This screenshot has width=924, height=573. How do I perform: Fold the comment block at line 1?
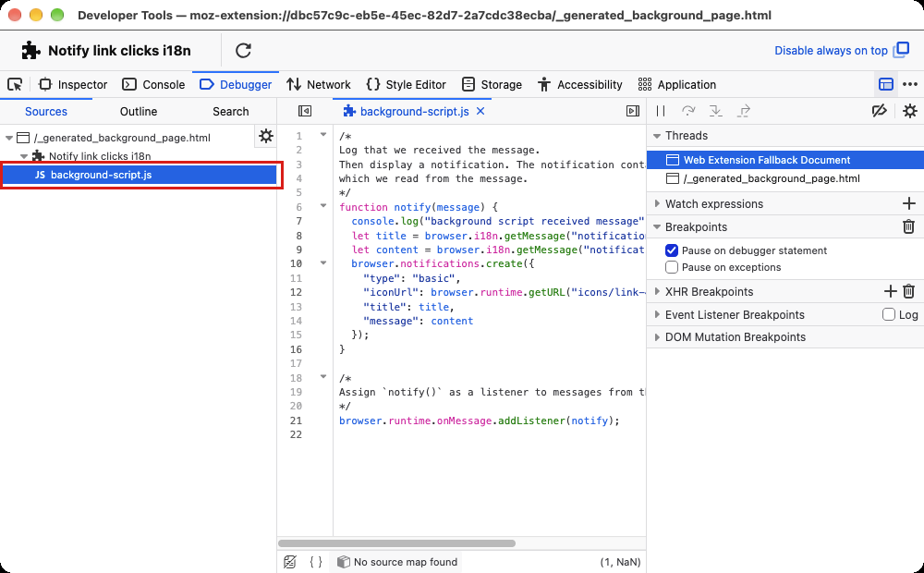coord(322,135)
